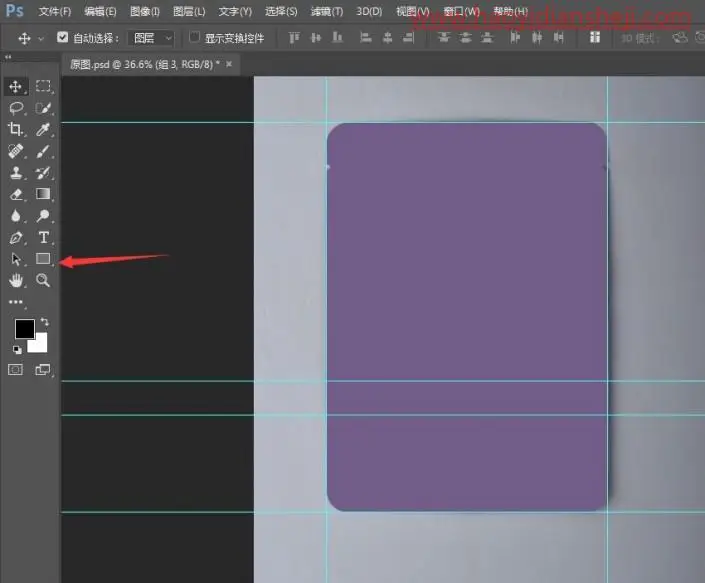Select the Blur tool
Viewport: 705px width, 583px height.
16,216
